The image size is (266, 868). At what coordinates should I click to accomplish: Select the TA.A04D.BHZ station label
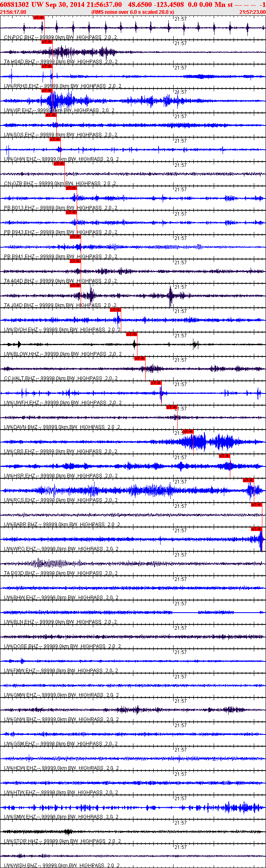61,281
